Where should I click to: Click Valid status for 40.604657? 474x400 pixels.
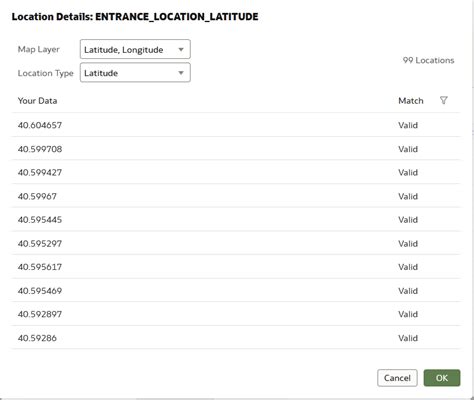pyautogui.click(x=408, y=125)
